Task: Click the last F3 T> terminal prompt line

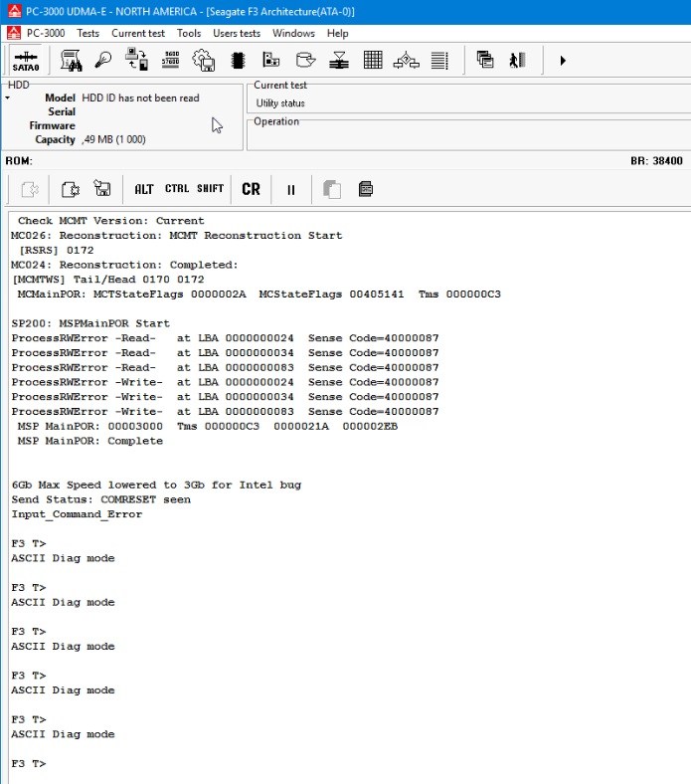Action: (29, 763)
